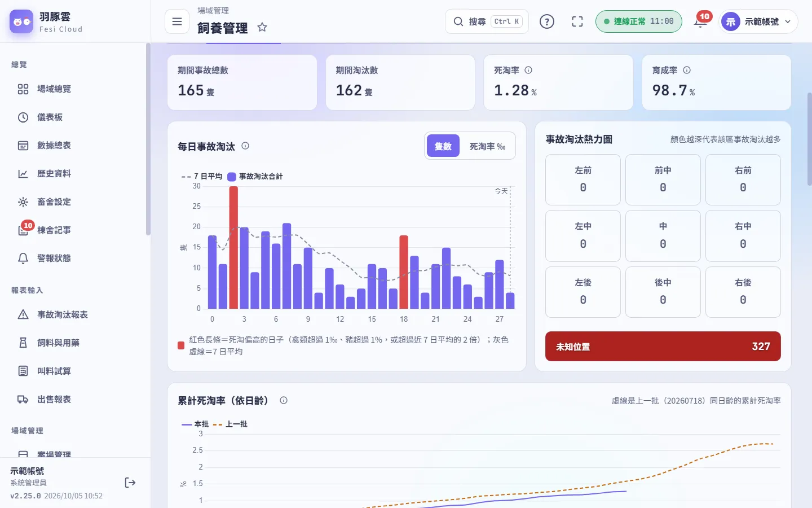Toggle 上一批 legend series
812x508 pixels.
[230, 424]
